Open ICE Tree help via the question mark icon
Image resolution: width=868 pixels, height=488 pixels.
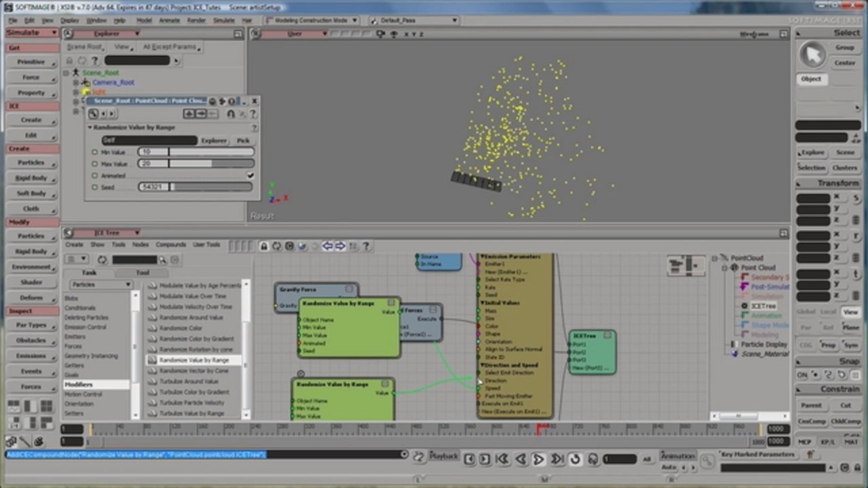pos(366,247)
